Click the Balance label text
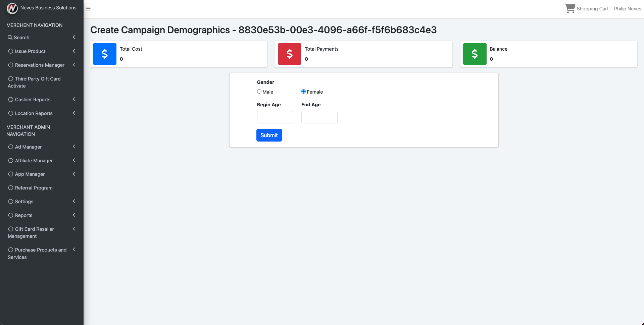This screenshot has height=325, width=644. pos(499,49)
